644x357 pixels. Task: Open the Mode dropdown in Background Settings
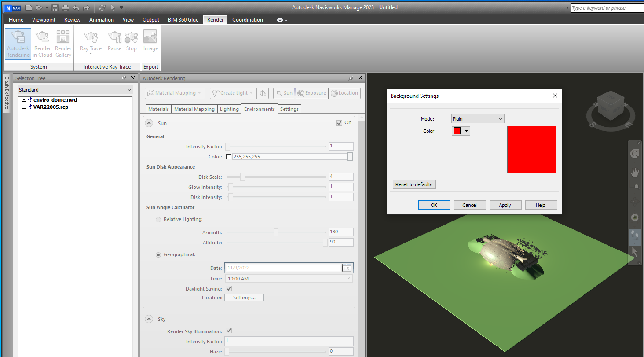tap(478, 119)
